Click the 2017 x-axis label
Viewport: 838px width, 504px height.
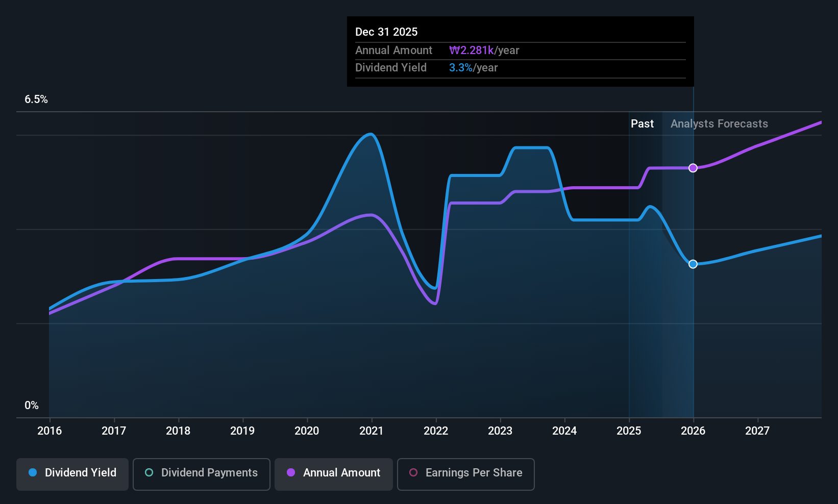(x=114, y=431)
